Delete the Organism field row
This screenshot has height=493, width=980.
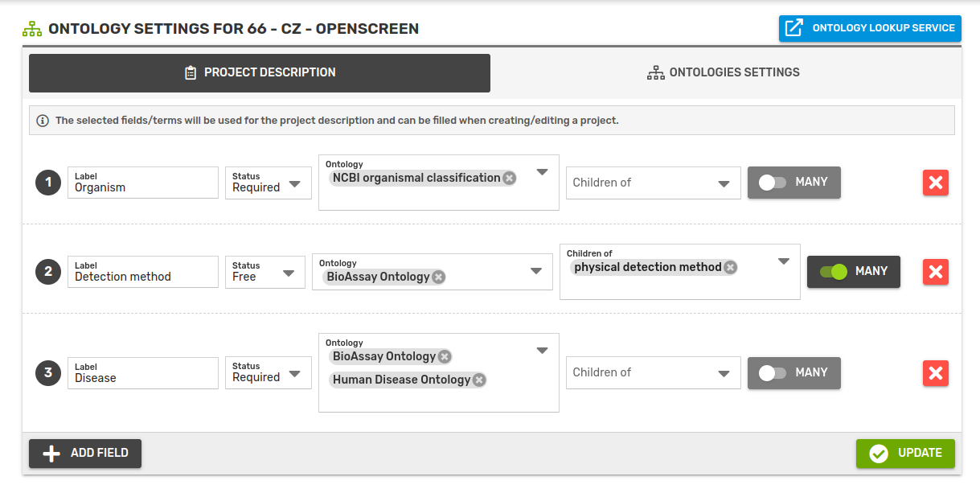935,183
